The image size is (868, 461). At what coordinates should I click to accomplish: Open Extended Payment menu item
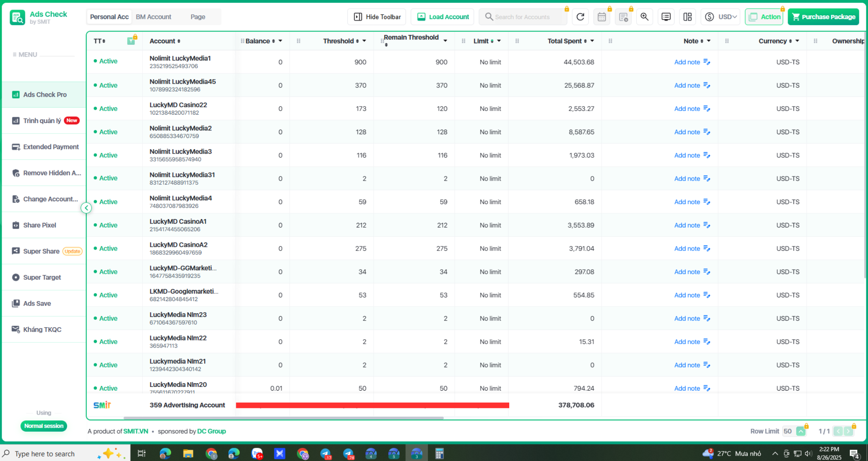tap(44, 147)
